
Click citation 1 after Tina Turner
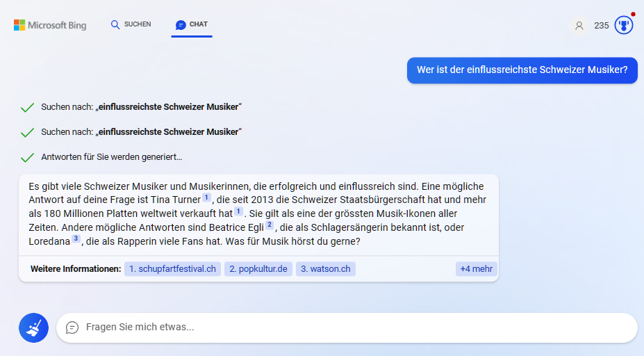(206, 197)
